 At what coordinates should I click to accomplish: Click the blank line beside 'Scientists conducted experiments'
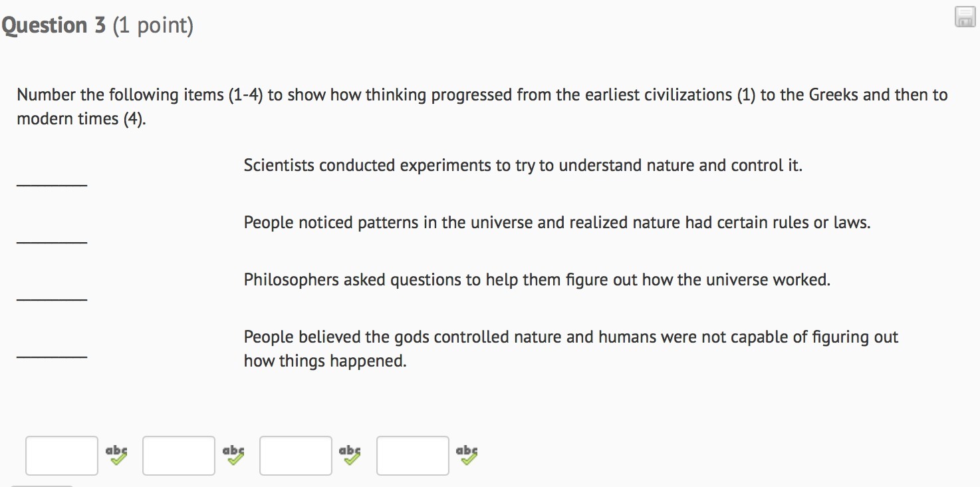(52, 183)
